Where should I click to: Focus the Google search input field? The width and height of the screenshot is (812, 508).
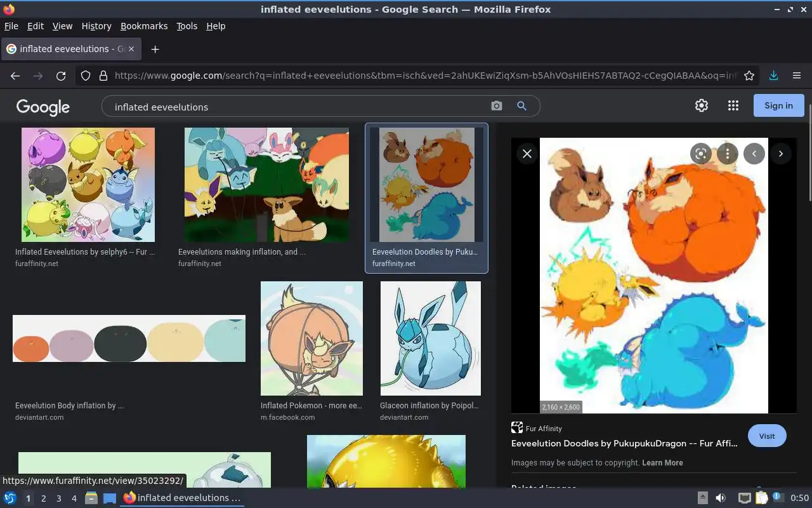[298, 107]
